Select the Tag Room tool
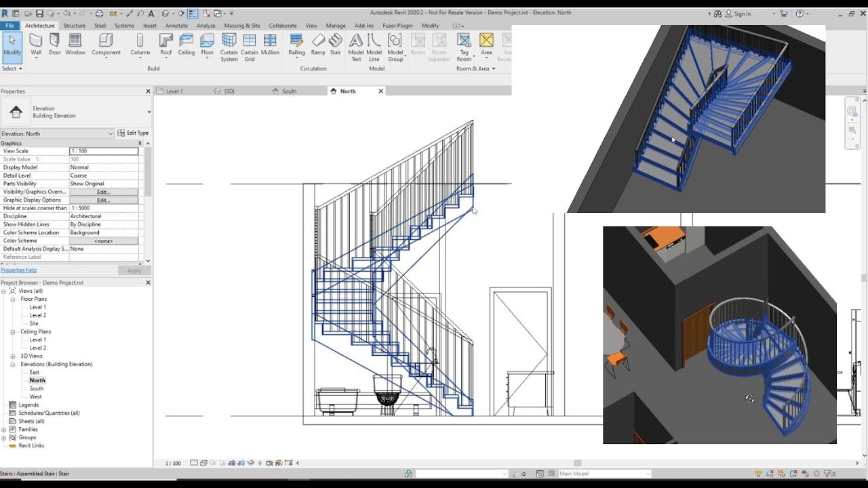This screenshot has height=488, width=868. [x=464, y=47]
